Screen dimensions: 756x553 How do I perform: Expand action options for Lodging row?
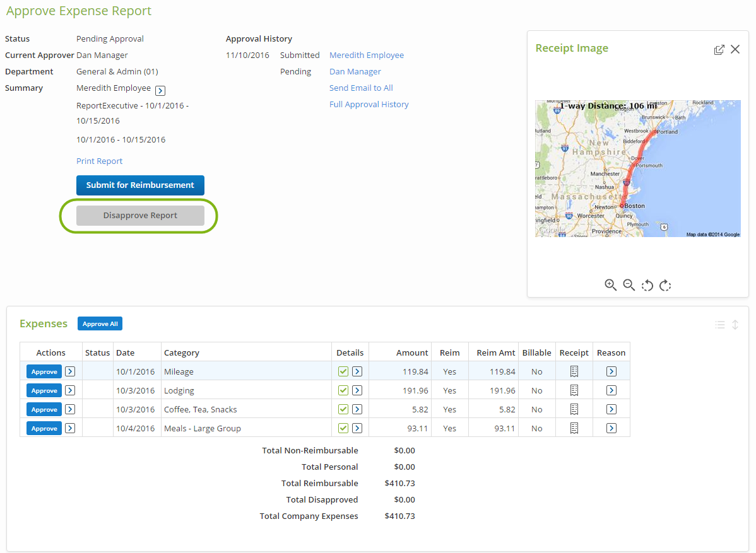[x=70, y=390]
